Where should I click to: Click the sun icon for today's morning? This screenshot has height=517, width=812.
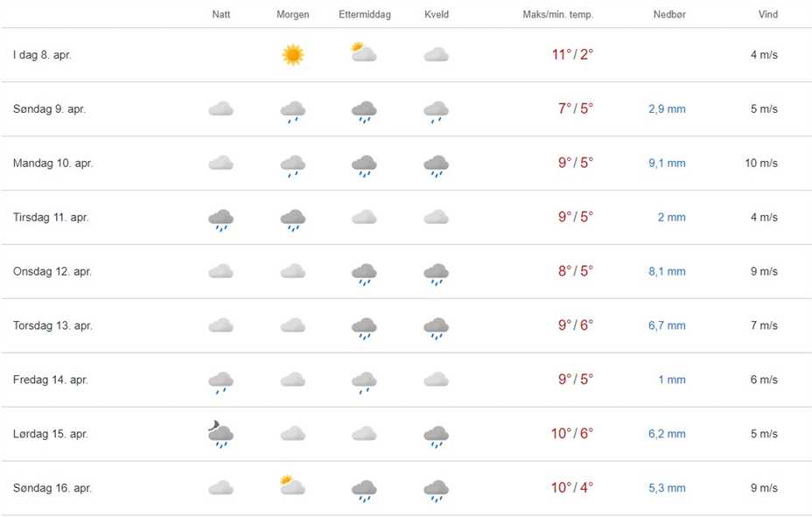point(292,55)
